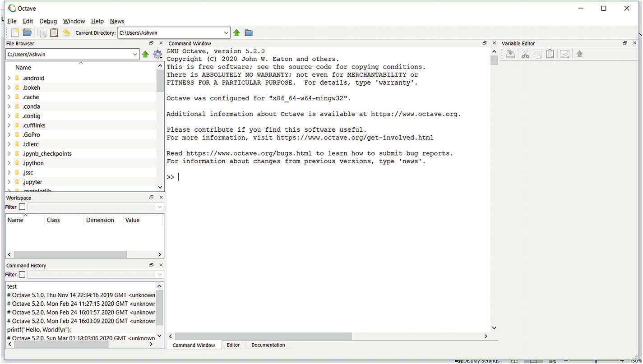Click the Command Window scroll-down arrow
Image resolution: width=643 pixels, height=364 pixels.
point(494,328)
